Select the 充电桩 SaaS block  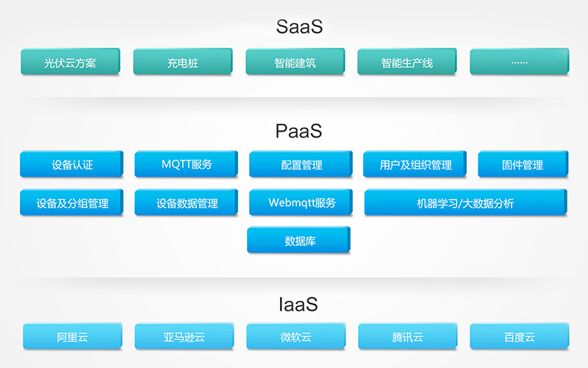[182, 63]
